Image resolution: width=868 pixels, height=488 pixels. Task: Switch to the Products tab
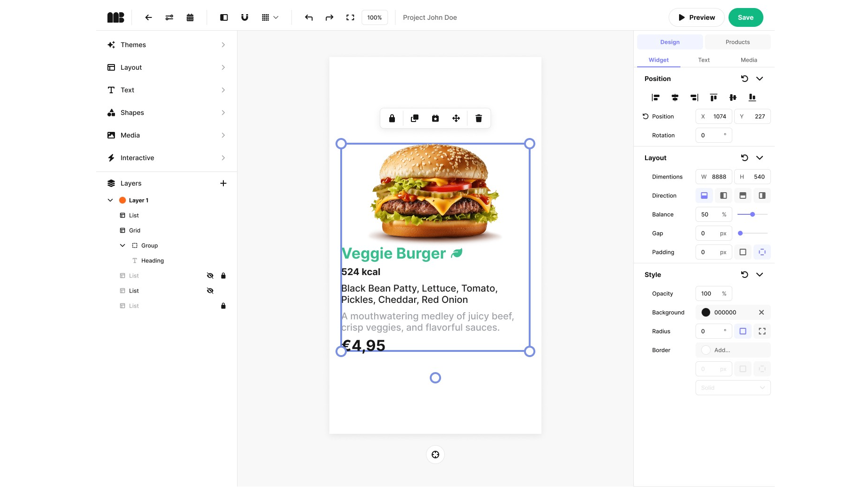coord(737,42)
